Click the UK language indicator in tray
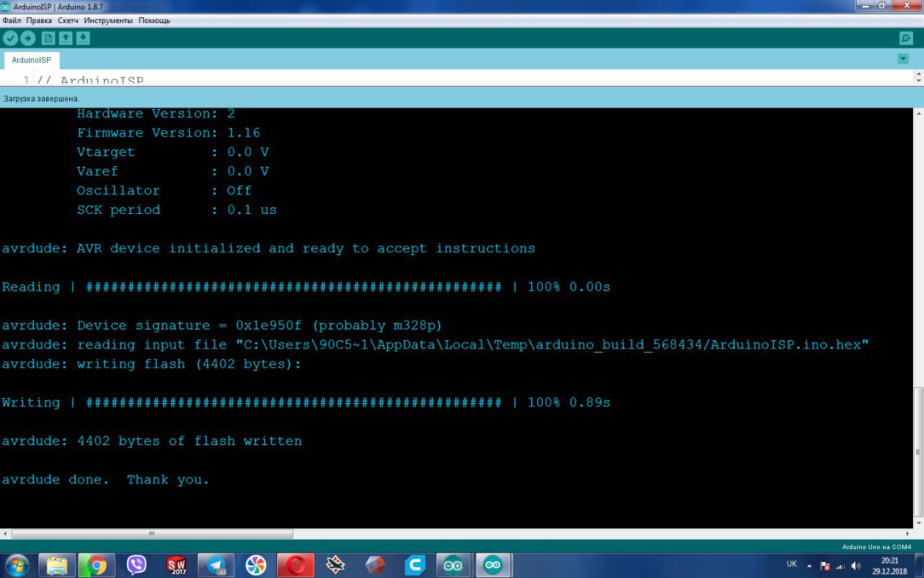This screenshot has height=578, width=924. pos(792,564)
